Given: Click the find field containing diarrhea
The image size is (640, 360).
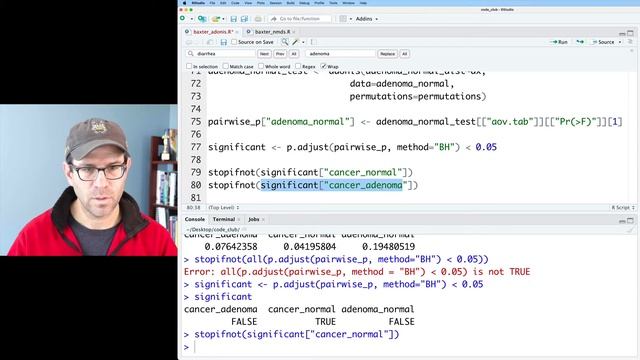Looking at the screenshot, I should (x=221, y=53).
